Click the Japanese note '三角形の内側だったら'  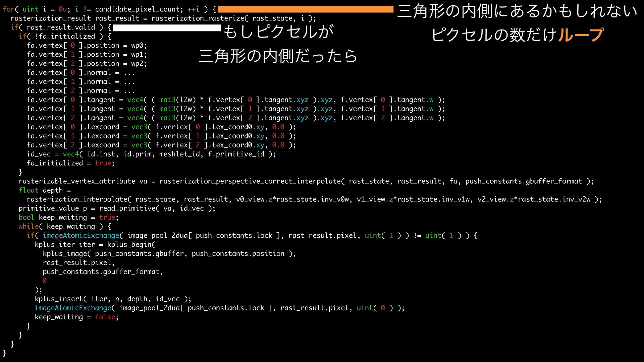[x=278, y=56]
